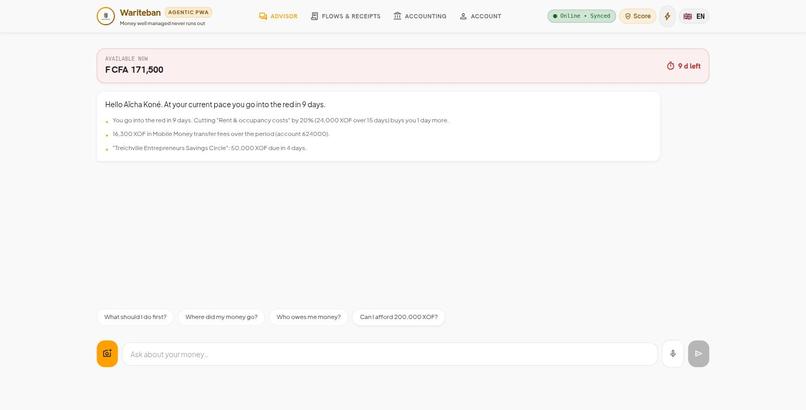Screen dimensions: 806x410
Task: Click the Rent & occupancy costs tip
Action: click(x=281, y=120)
